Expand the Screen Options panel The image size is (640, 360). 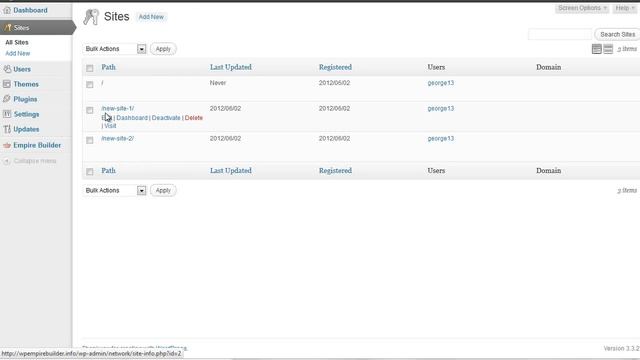point(582,8)
